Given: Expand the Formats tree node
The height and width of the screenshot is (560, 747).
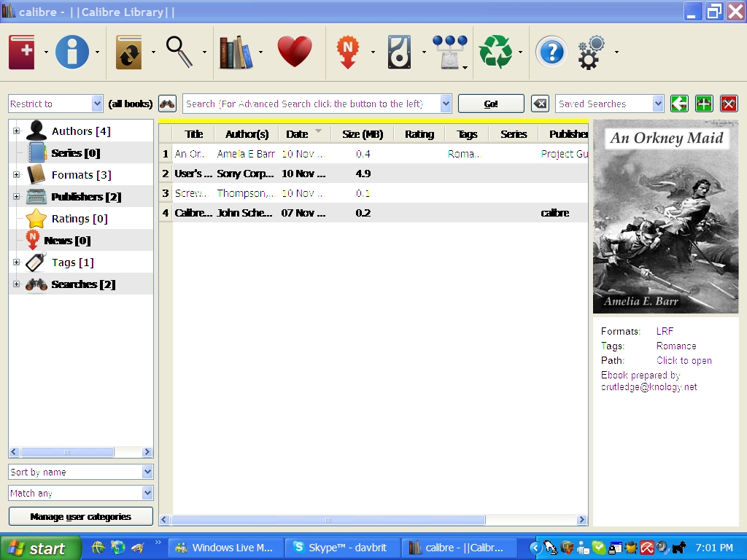Looking at the screenshot, I should [x=16, y=175].
